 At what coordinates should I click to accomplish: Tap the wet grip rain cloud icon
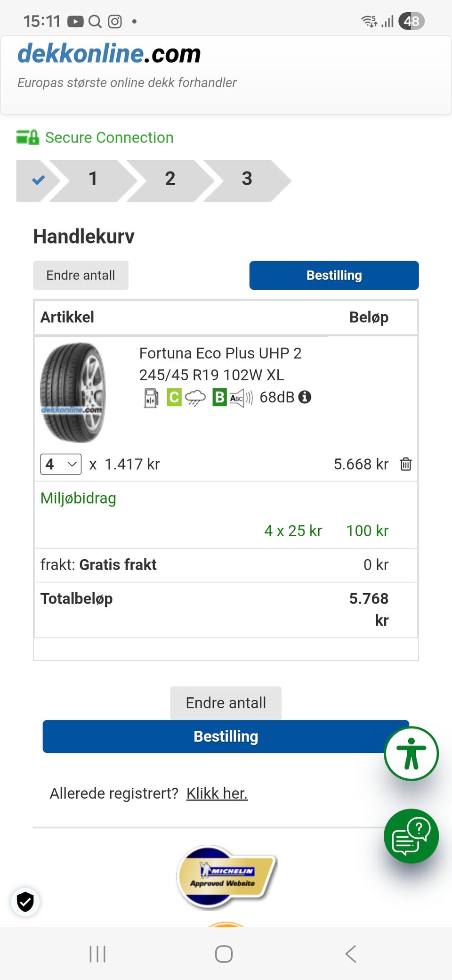click(x=195, y=398)
